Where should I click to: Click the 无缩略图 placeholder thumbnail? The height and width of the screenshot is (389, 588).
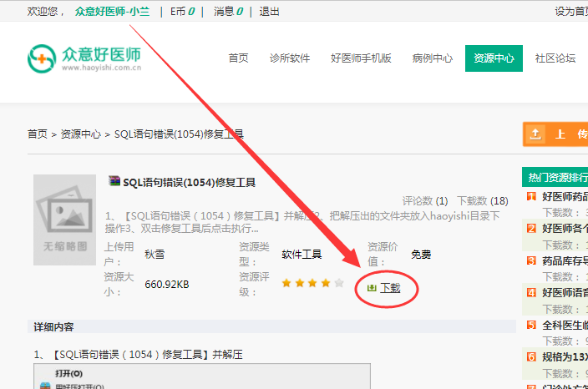pos(64,220)
